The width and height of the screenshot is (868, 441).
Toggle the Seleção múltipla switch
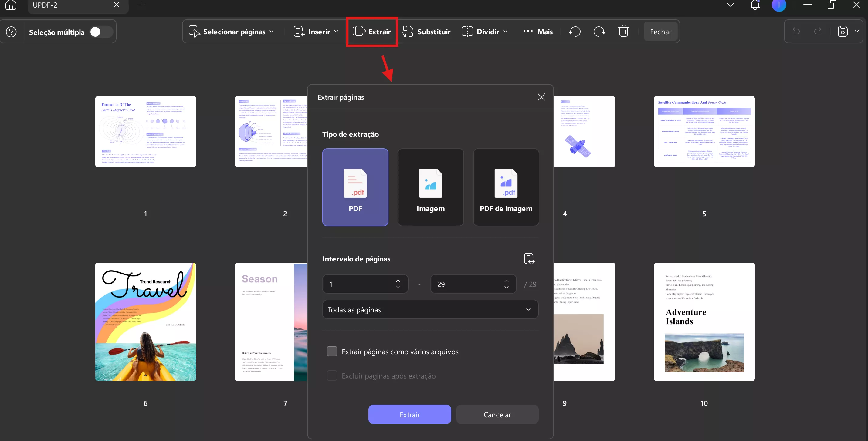click(100, 32)
